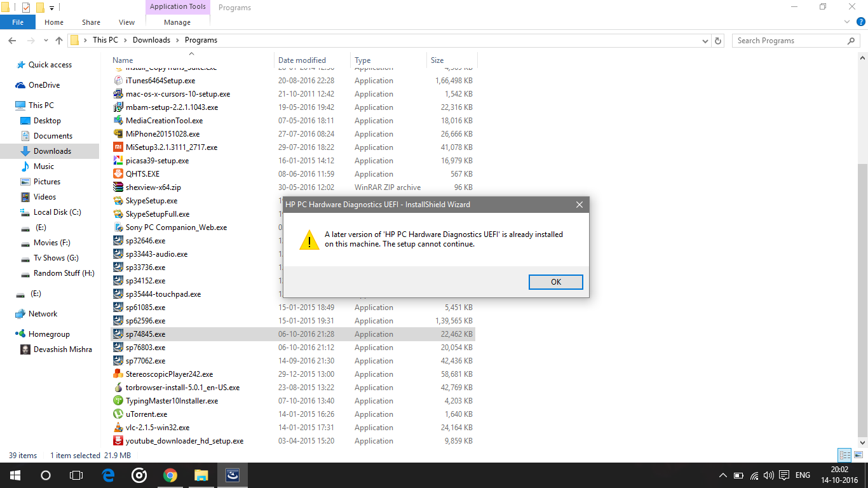Switch to the Share ribbon tab
This screenshot has width=868, height=488.
click(91, 22)
